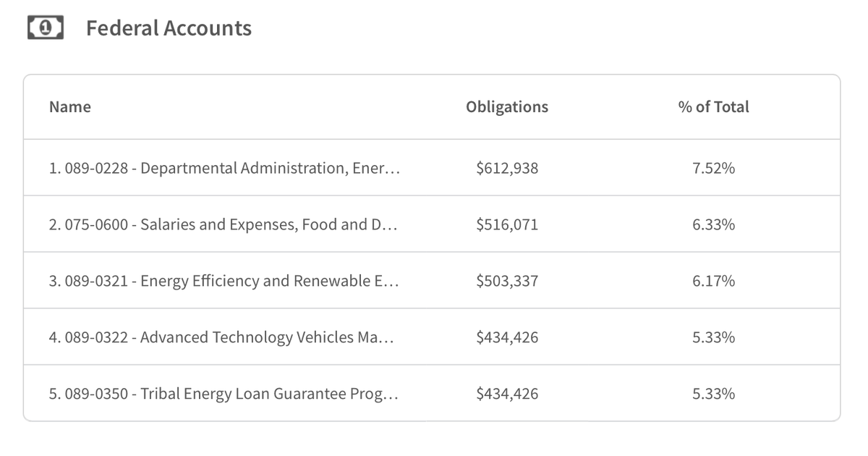Click the $612,938 obligations value
868x456 pixels.
(x=507, y=169)
